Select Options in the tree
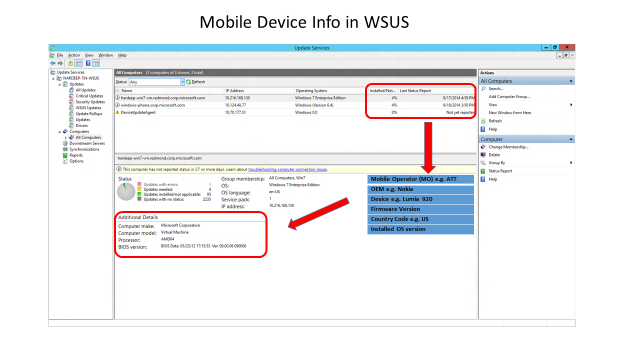The height and width of the screenshot is (360, 640). [76, 161]
